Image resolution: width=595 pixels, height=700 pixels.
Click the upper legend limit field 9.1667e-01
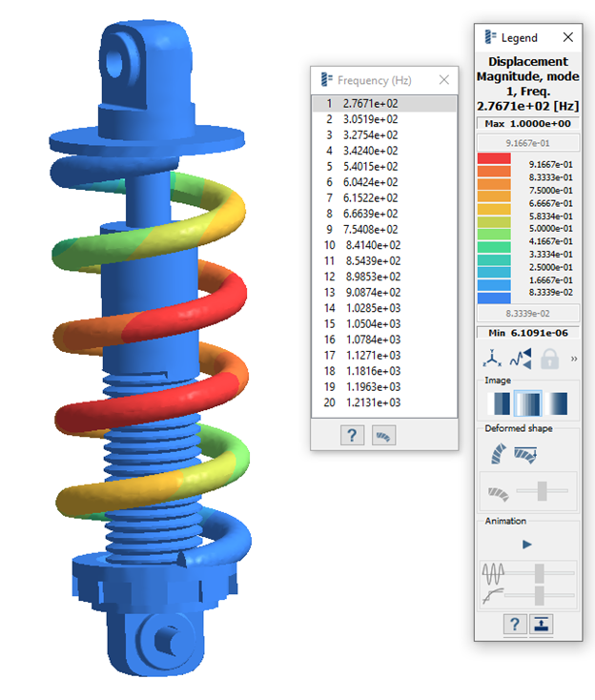tap(528, 143)
